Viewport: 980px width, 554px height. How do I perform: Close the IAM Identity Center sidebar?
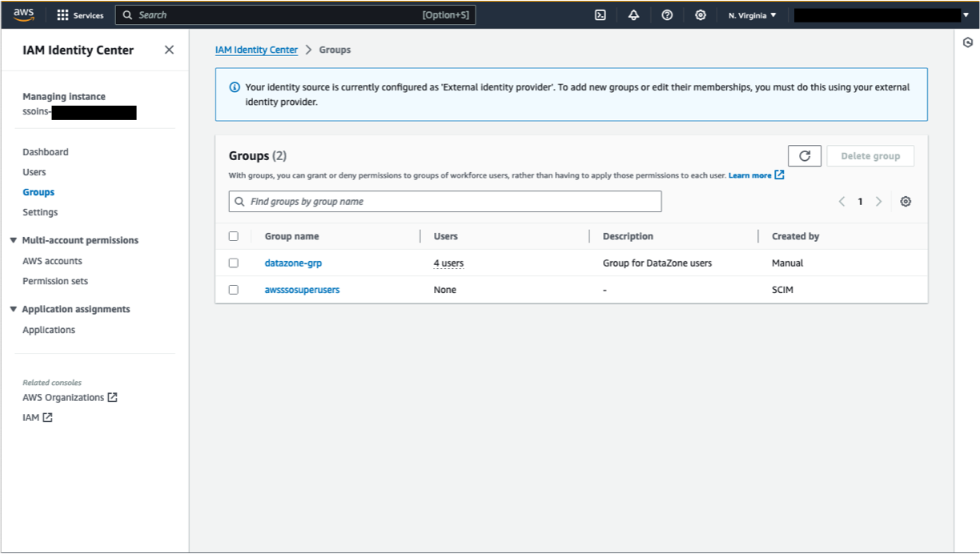tap(169, 50)
